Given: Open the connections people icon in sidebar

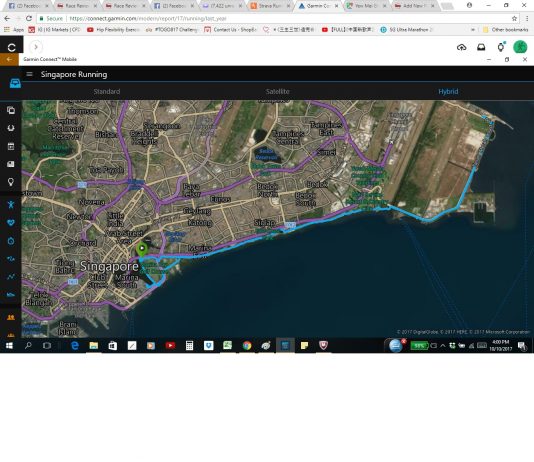Looking at the screenshot, I should click(11, 317).
